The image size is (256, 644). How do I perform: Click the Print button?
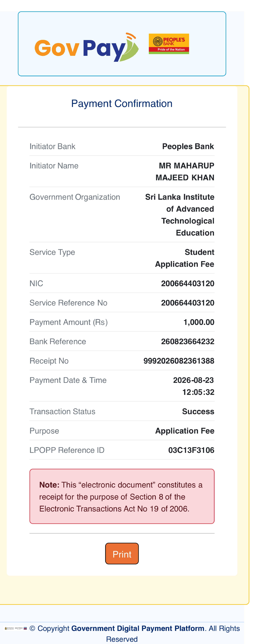pos(122,554)
